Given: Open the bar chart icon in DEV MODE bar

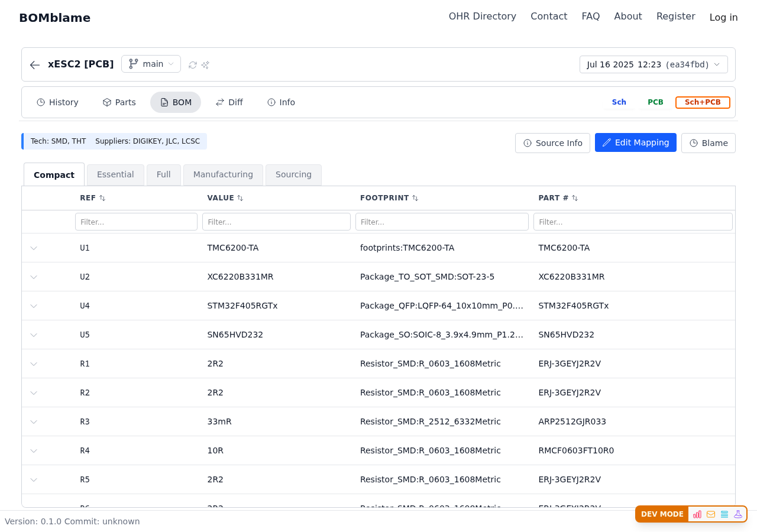Looking at the screenshot, I should 697,514.
